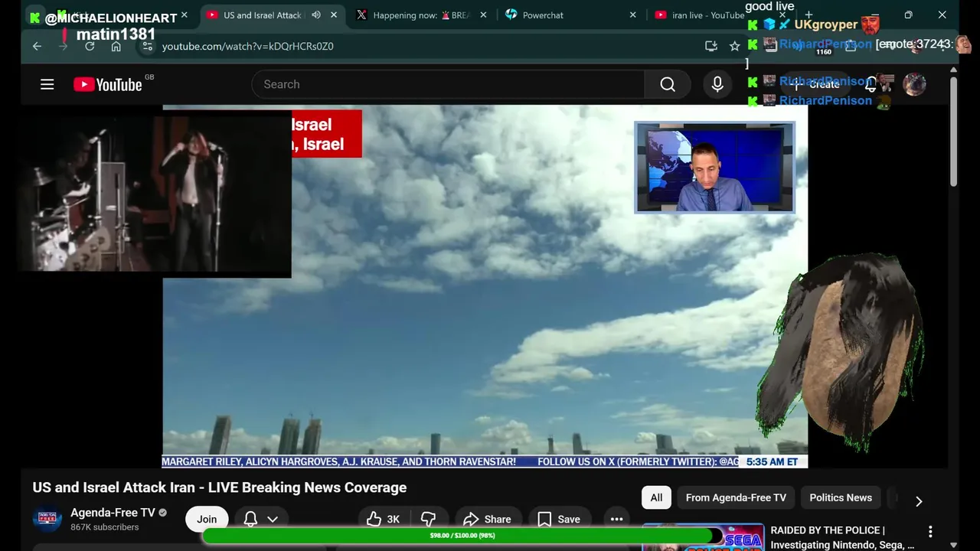
Task: Click the anchor picture-in-picture inset
Action: click(x=714, y=167)
